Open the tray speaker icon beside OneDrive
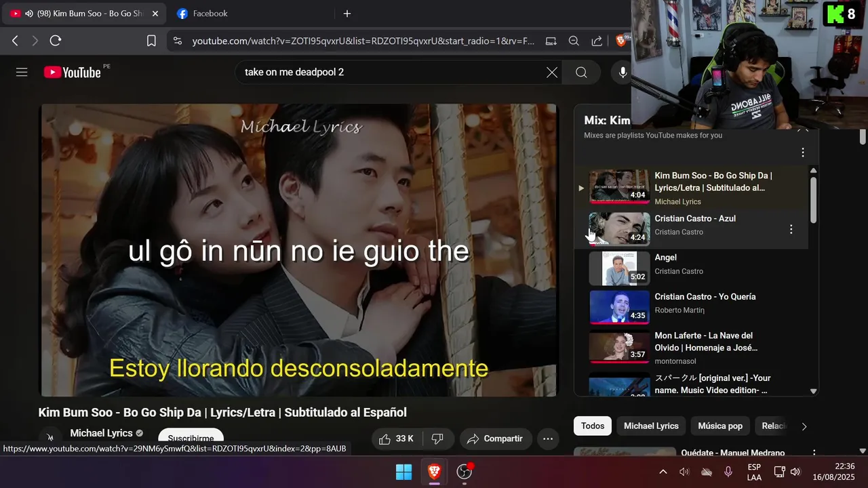The height and width of the screenshot is (488, 868). tap(684, 472)
